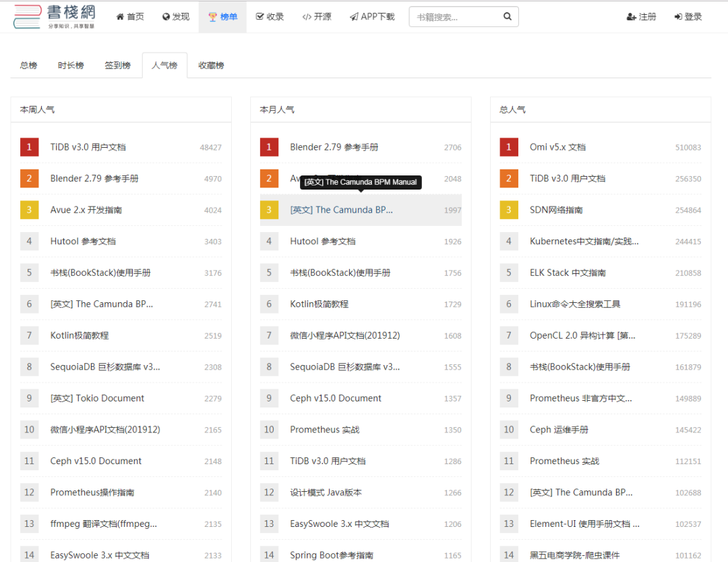This screenshot has width=728, height=562.
Task: Open the APP下载 nav item
Action: point(372,17)
